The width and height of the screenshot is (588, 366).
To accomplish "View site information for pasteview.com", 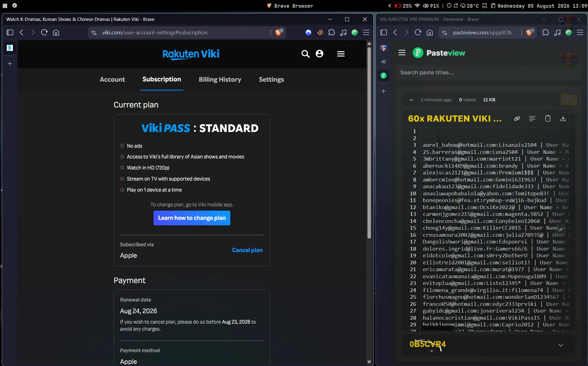I will pos(444,33).
